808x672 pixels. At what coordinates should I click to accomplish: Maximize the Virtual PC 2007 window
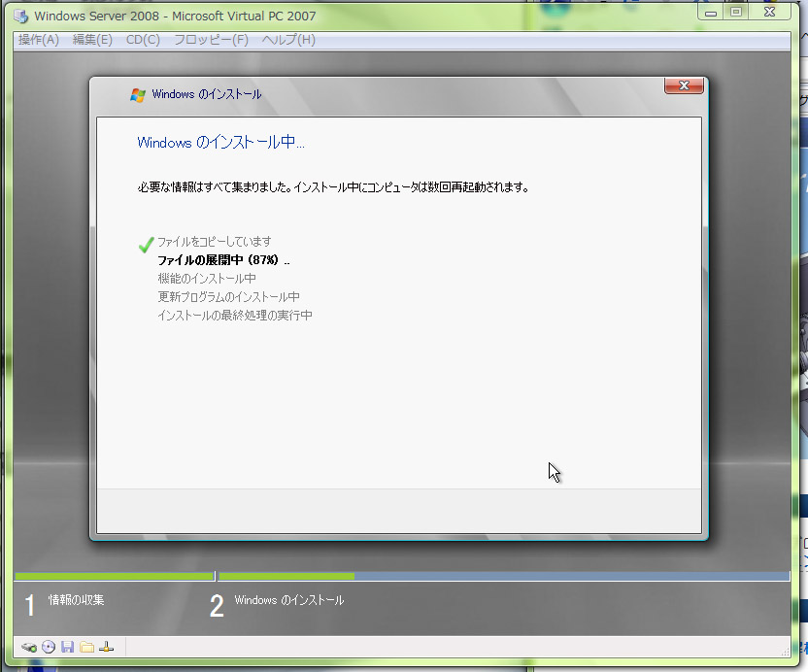[736, 13]
